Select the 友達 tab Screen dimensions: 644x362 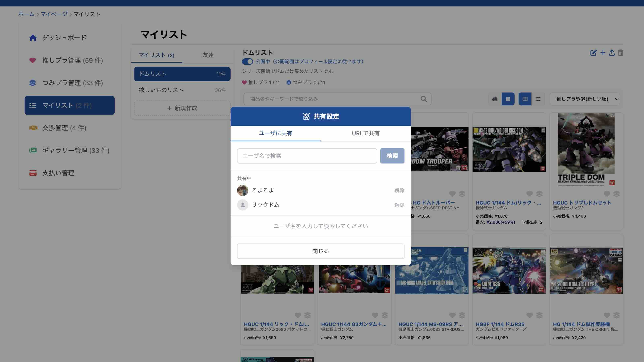(208, 55)
